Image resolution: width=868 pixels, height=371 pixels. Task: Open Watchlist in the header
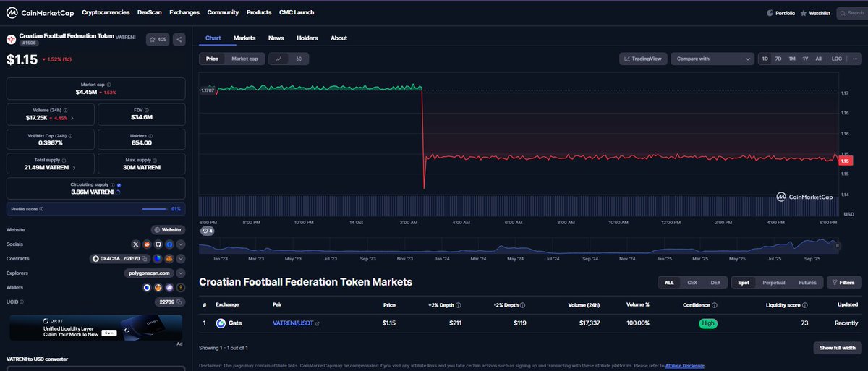[815, 12]
